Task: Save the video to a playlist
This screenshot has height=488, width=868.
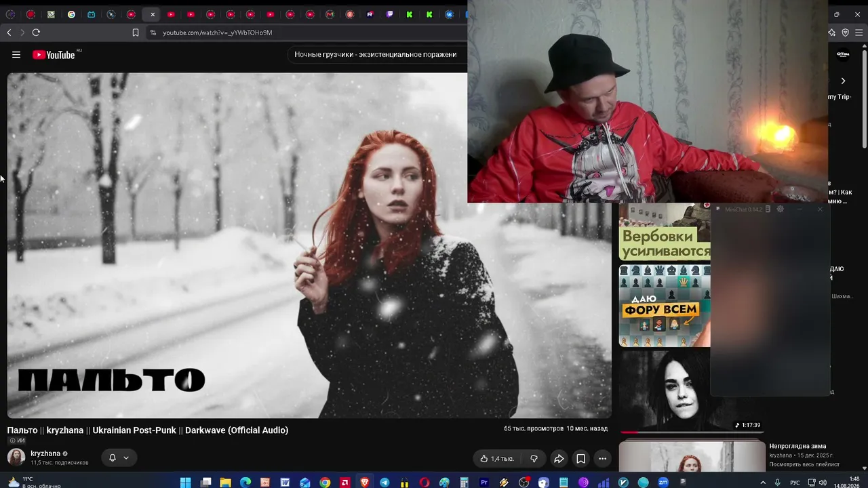Action: [x=581, y=459]
